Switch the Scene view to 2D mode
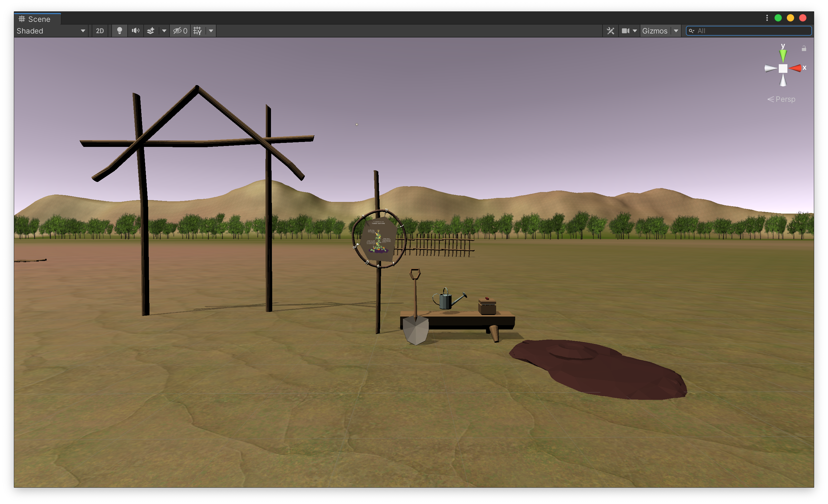 point(99,30)
